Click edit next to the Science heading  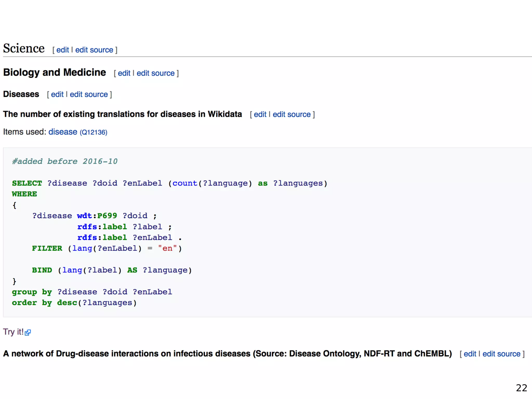click(x=63, y=50)
